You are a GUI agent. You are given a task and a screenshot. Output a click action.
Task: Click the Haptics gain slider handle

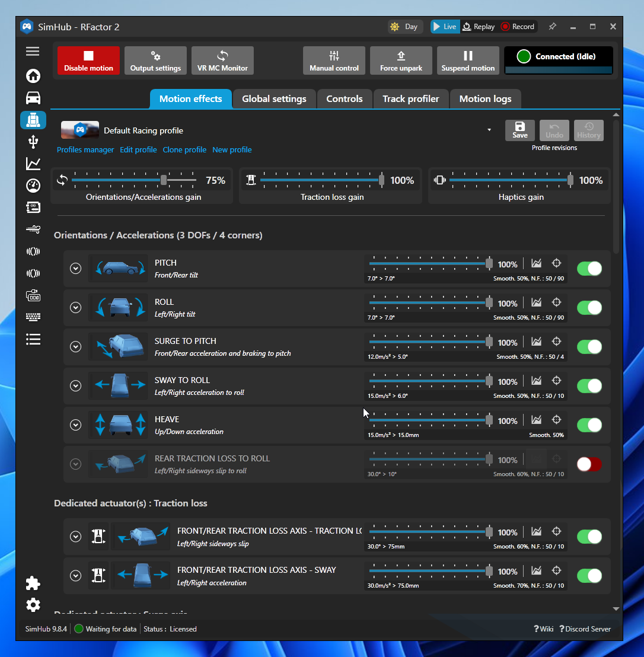tap(570, 180)
